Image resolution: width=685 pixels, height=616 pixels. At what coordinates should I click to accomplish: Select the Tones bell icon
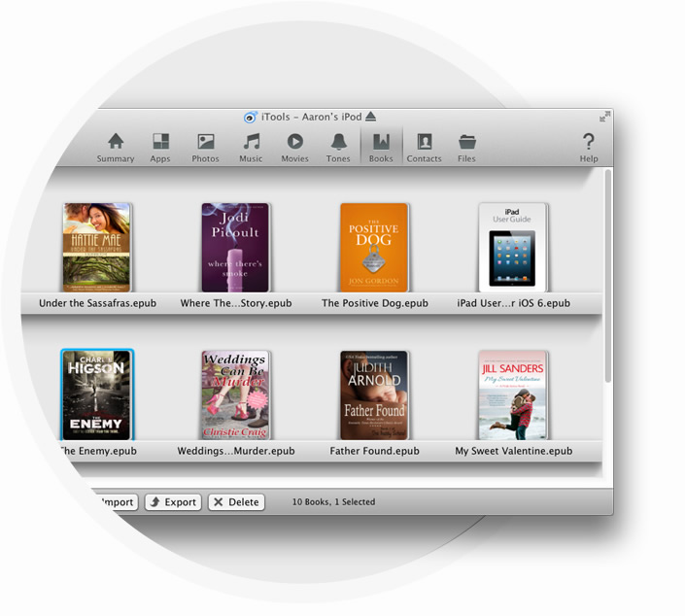(338, 147)
